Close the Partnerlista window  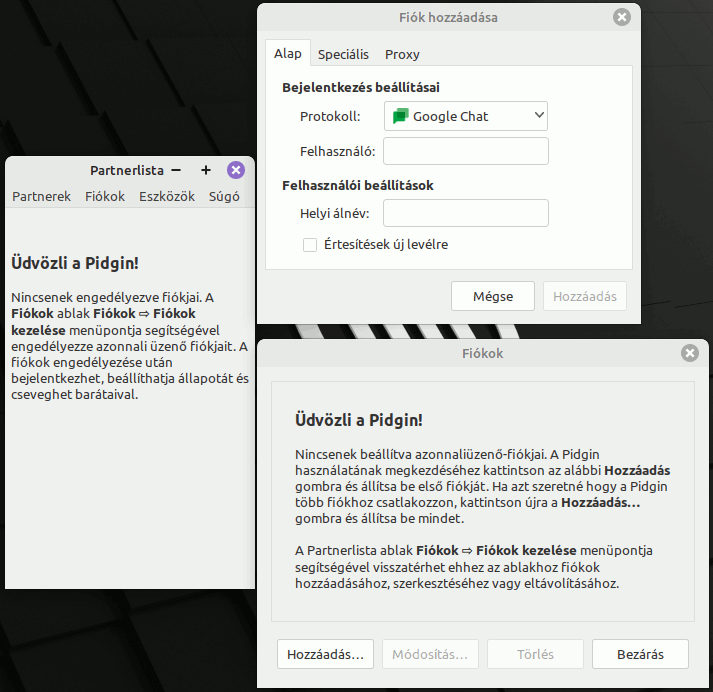(x=236, y=170)
